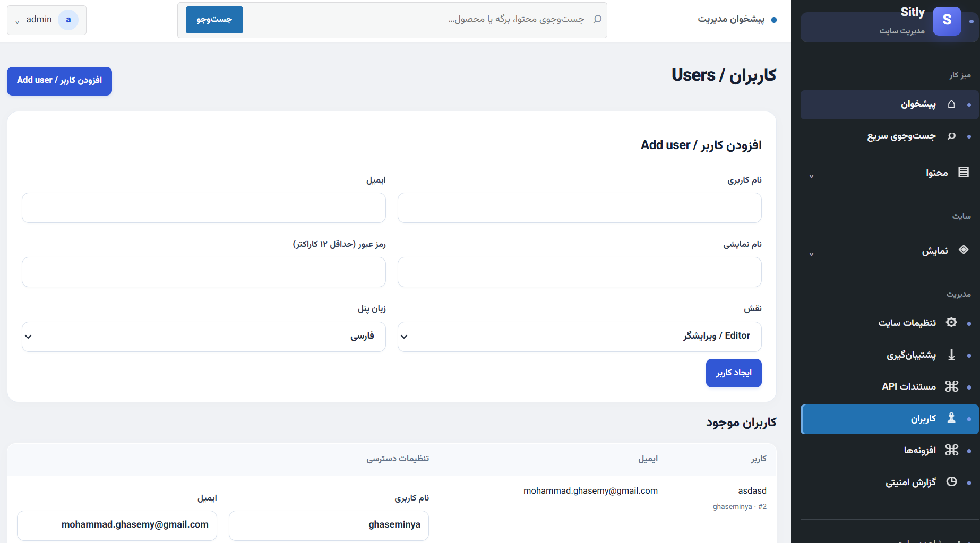Click the search magnifier icon in top bar
Screen dimensions: 980x543
597,19
